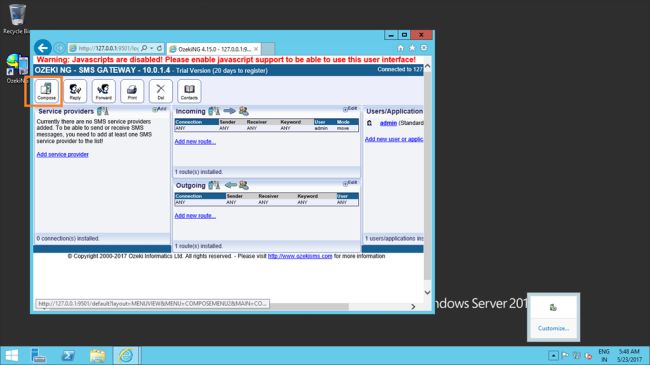Click 'Service providers' panel heading
This screenshot has width=650, height=365.
66,111
